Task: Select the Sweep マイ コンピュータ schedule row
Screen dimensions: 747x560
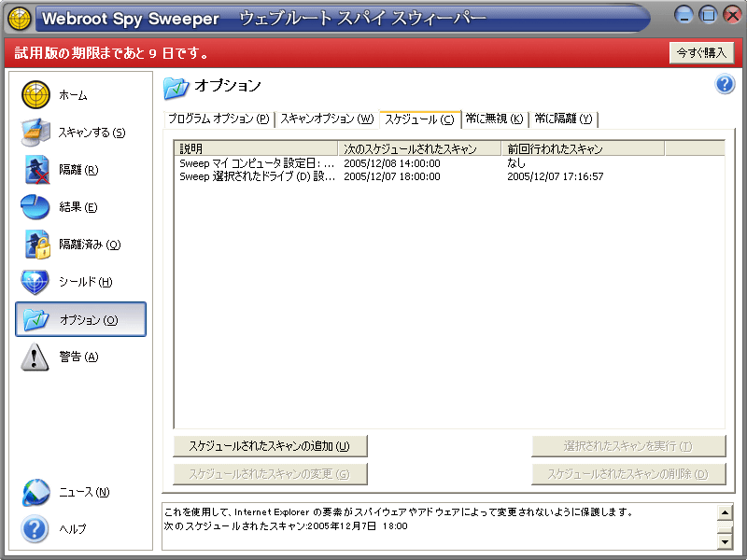Action: click(449, 163)
